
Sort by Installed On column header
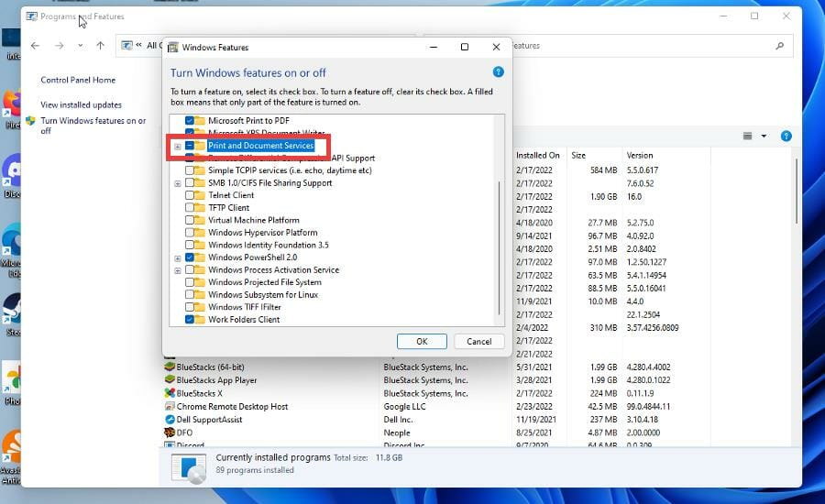pyautogui.click(x=539, y=155)
